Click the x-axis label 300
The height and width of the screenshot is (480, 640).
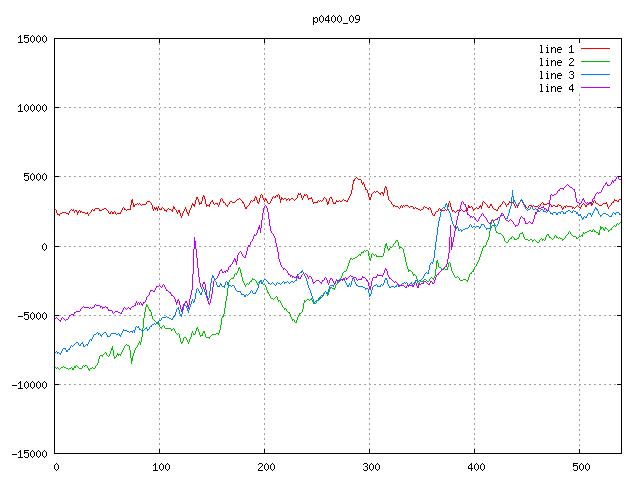coord(371,467)
